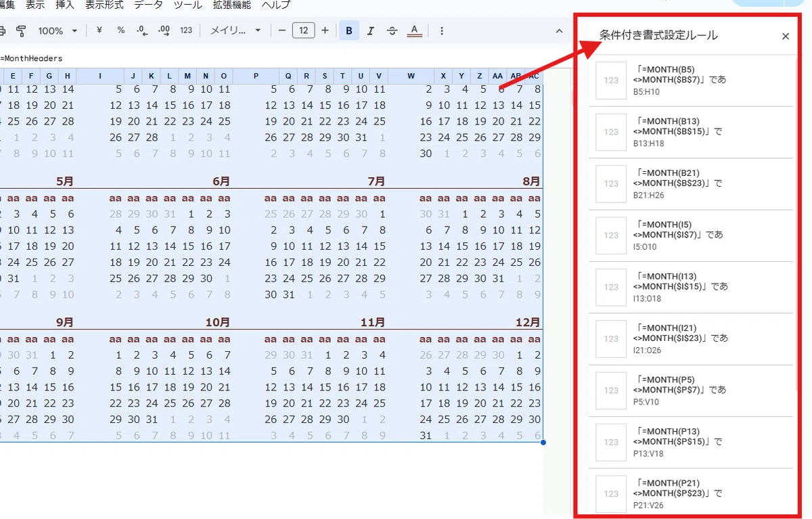
Task: Open the メイリオ font dropdown
Action: tap(235, 30)
